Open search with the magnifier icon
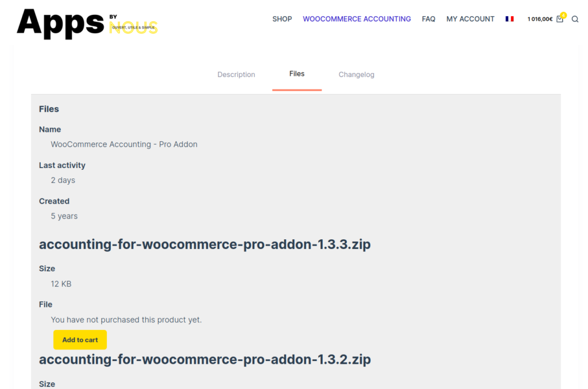 (575, 20)
